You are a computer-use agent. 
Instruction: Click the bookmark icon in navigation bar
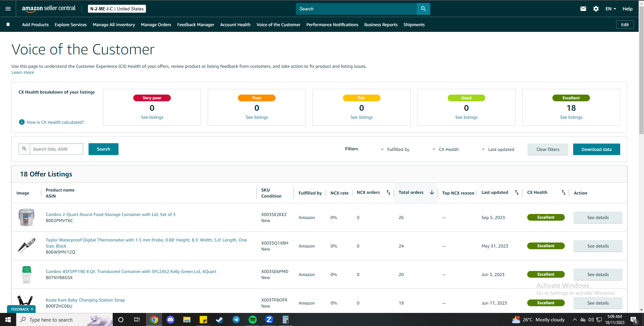[8, 24]
